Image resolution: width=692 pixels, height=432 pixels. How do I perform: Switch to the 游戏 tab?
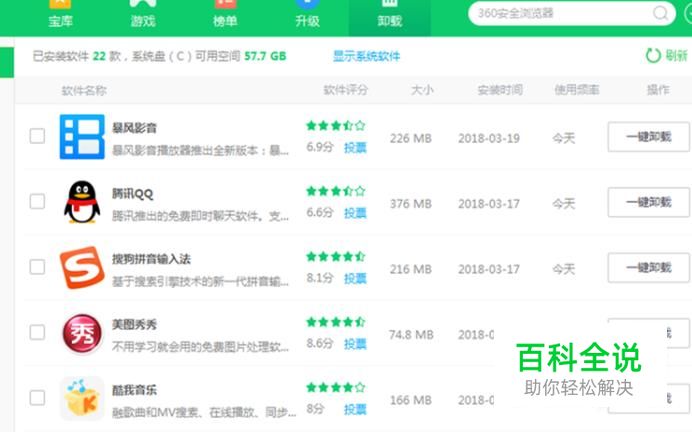[143, 15]
